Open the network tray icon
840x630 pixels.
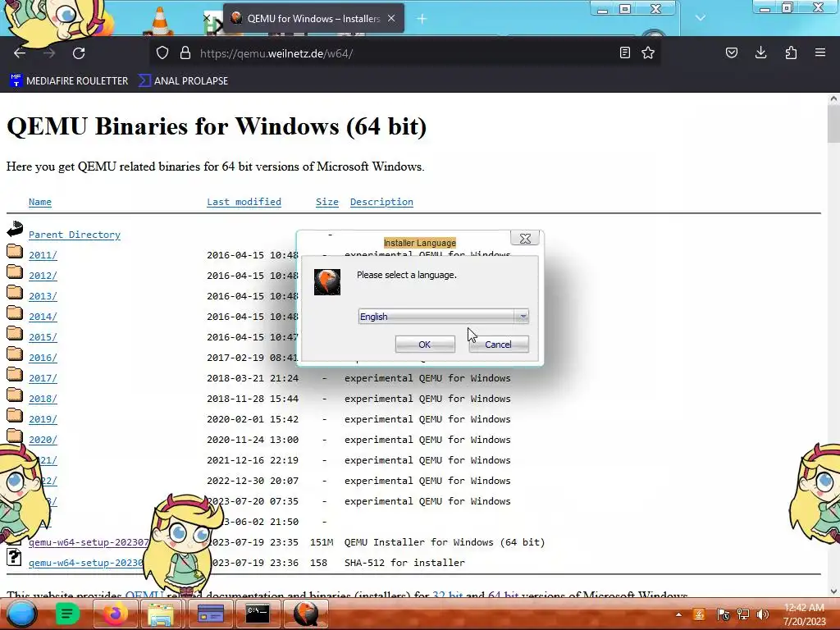[743, 614]
